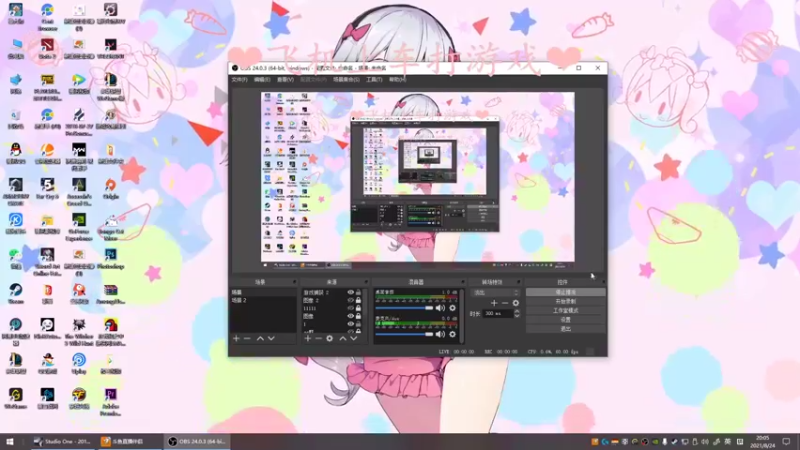Screen dimensions: 800x450
Task: Move selected source down with the down chevron
Action: click(x=354, y=338)
